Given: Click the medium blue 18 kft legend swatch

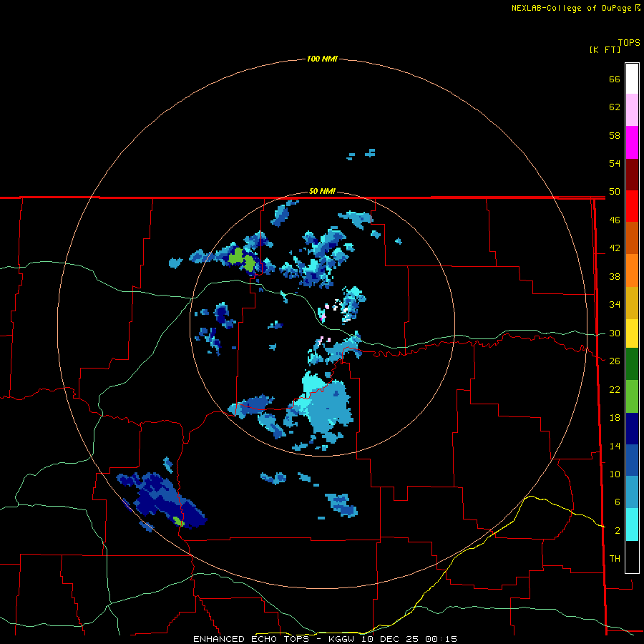Looking at the screenshot, I should (632, 460).
